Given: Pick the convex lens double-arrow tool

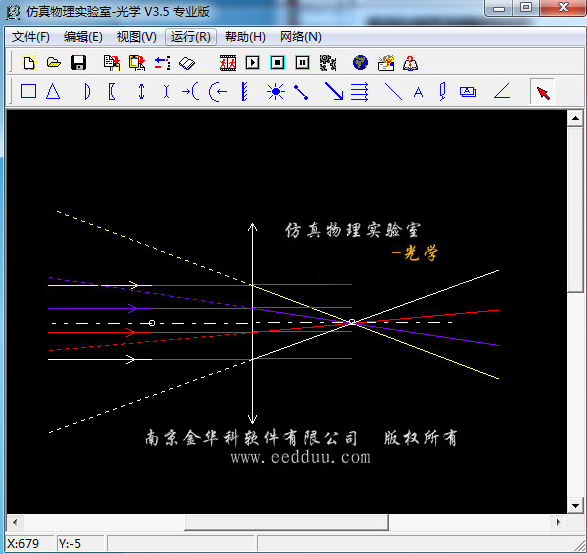Looking at the screenshot, I should click(141, 91).
